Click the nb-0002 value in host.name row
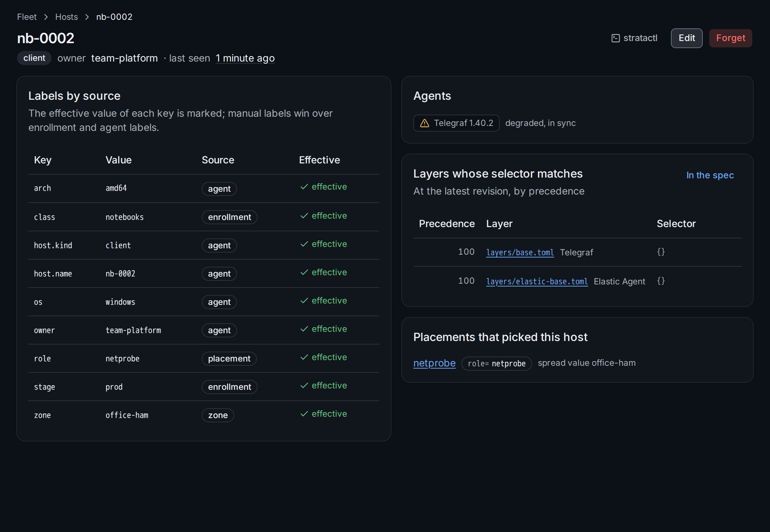 tap(120, 274)
